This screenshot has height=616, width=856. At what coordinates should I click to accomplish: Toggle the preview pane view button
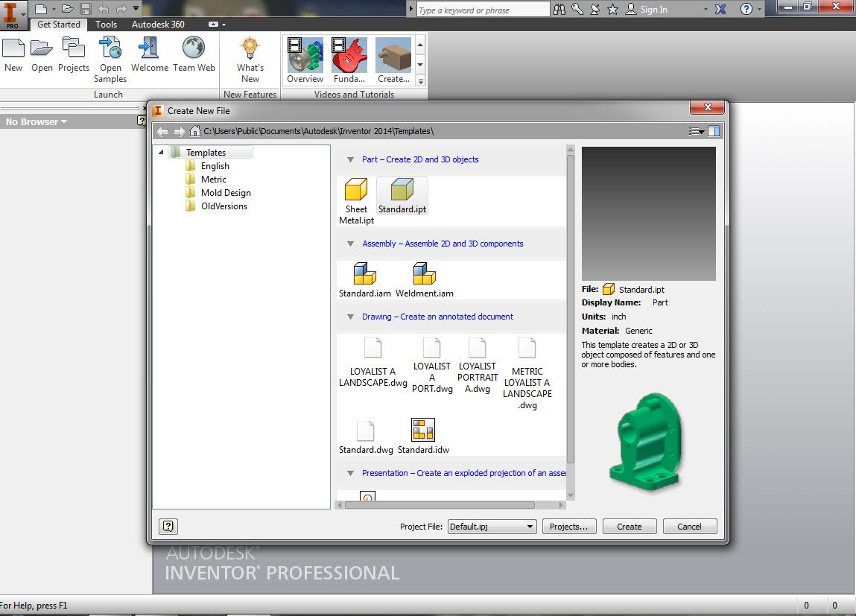tap(714, 130)
